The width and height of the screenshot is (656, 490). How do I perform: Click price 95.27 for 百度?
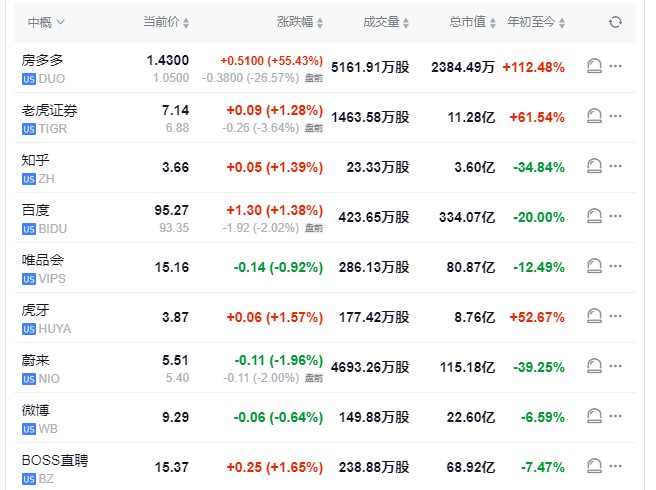coord(172,210)
